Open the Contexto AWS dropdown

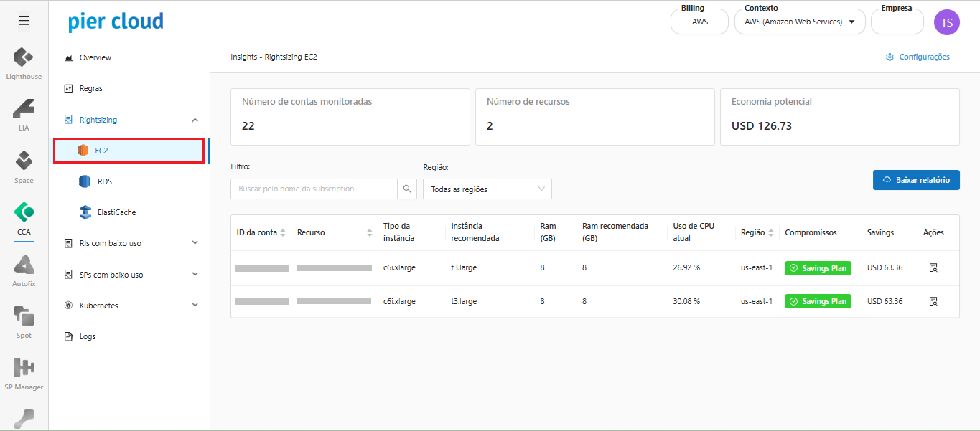pyautogui.click(x=800, y=22)
